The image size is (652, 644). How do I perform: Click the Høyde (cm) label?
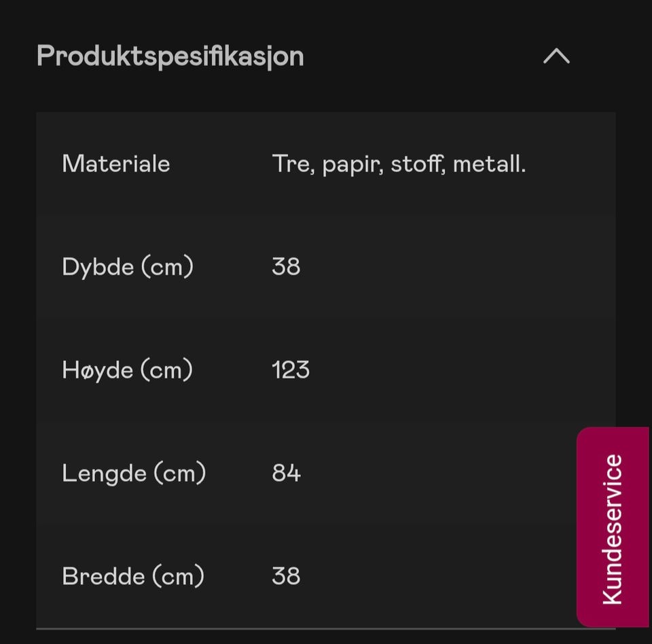pos(126,370)
